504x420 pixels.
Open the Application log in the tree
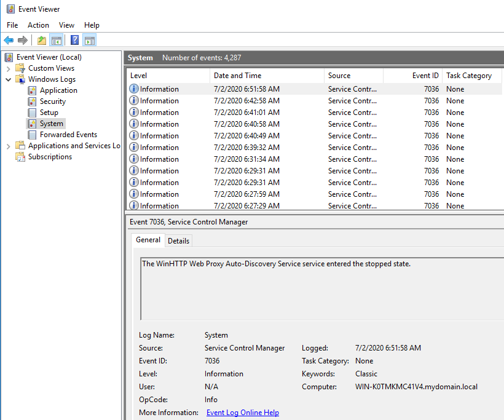pos(58,90)
